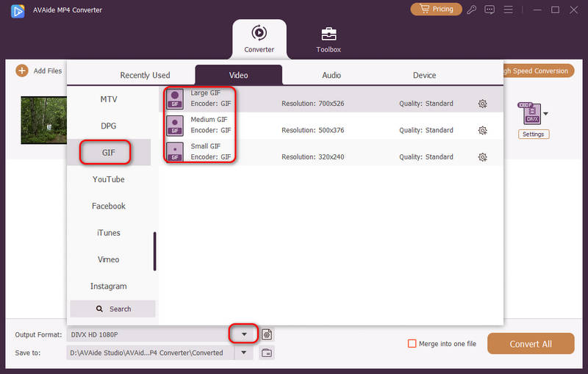588x374 pixels.
Task: Click the Small GIF label
Action: [x=206, y=146]
